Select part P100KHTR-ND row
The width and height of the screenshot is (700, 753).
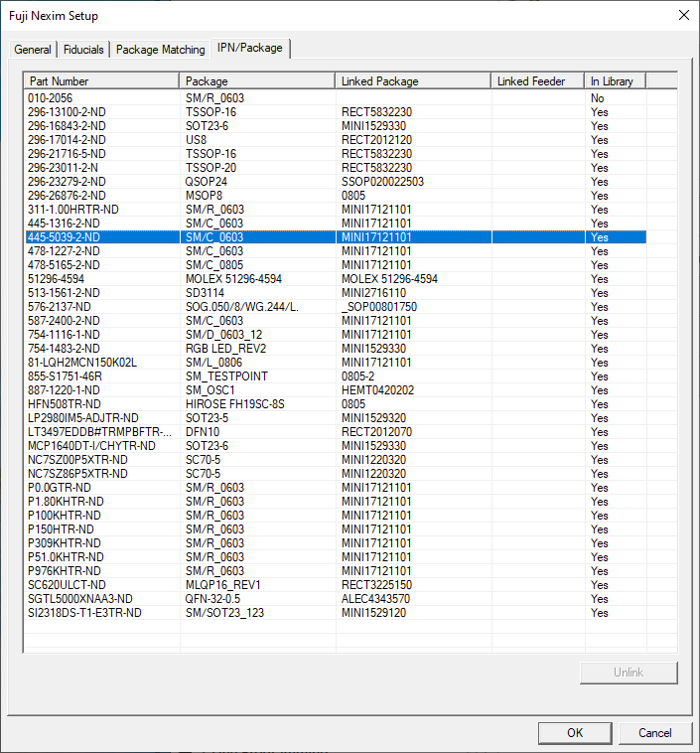pos(336,516)
